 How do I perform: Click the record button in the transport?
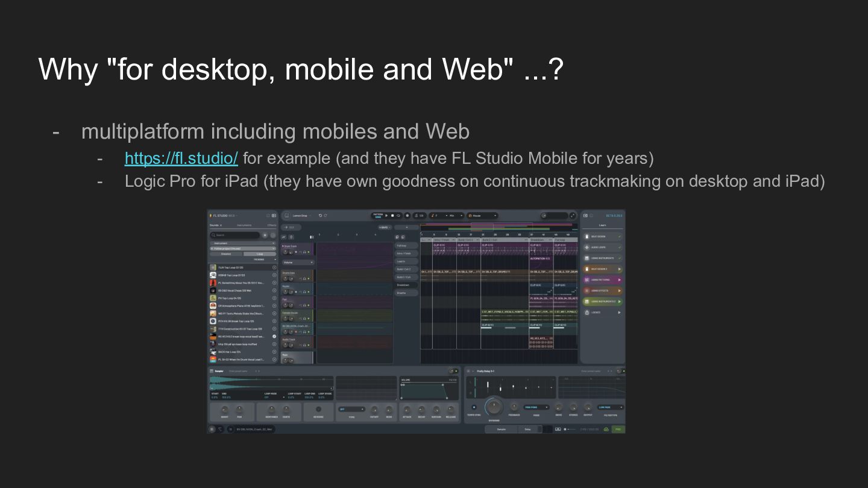click(x=407, y=215)
